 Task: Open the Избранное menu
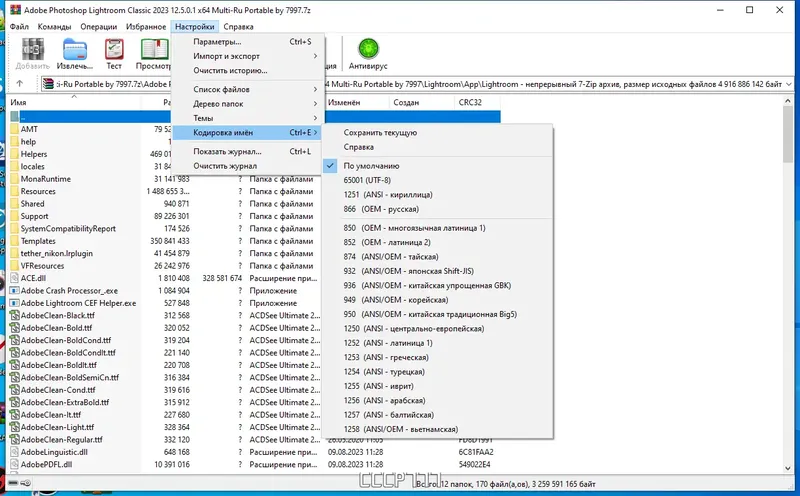click(146, 27)
